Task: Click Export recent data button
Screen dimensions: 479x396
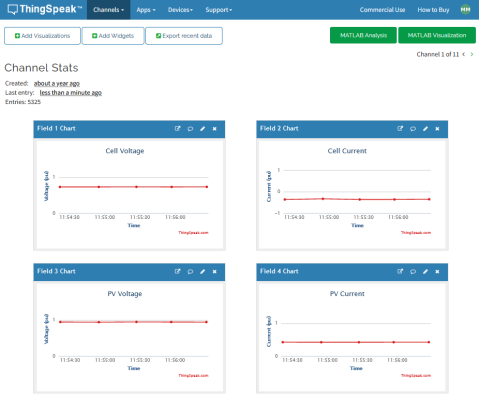Action: [184, 36]
